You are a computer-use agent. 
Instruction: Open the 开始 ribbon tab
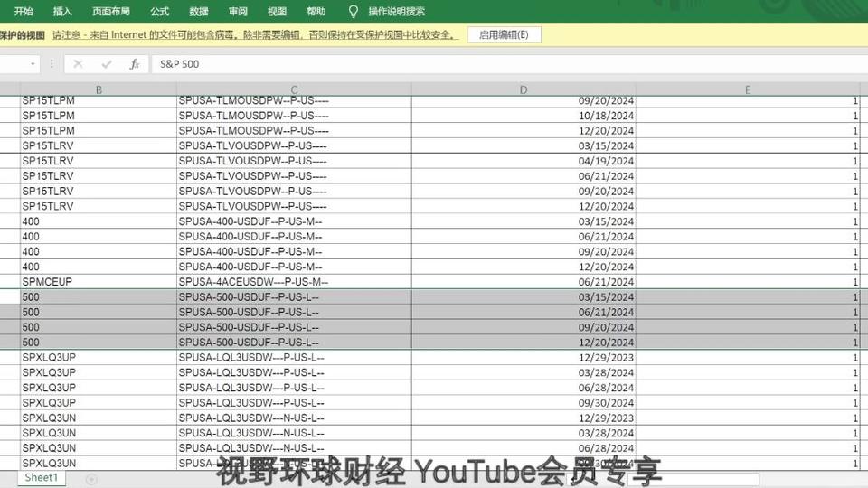coord(24,11)
